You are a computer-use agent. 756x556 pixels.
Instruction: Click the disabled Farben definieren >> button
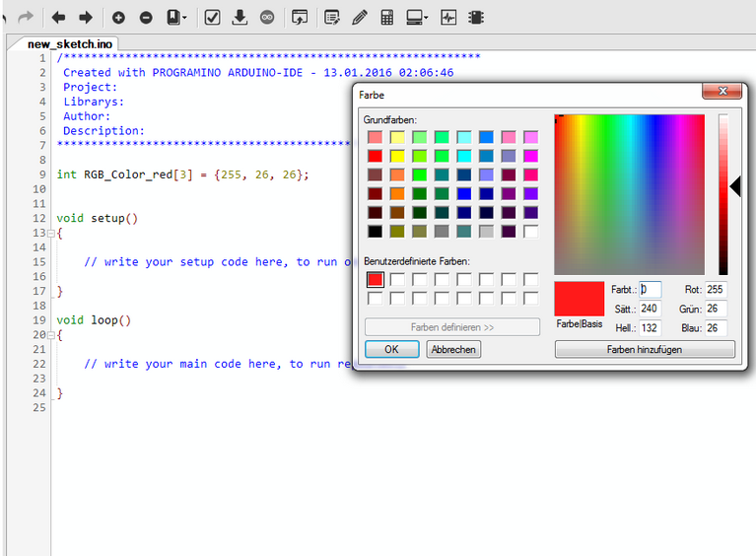click(x=452, y=327)
